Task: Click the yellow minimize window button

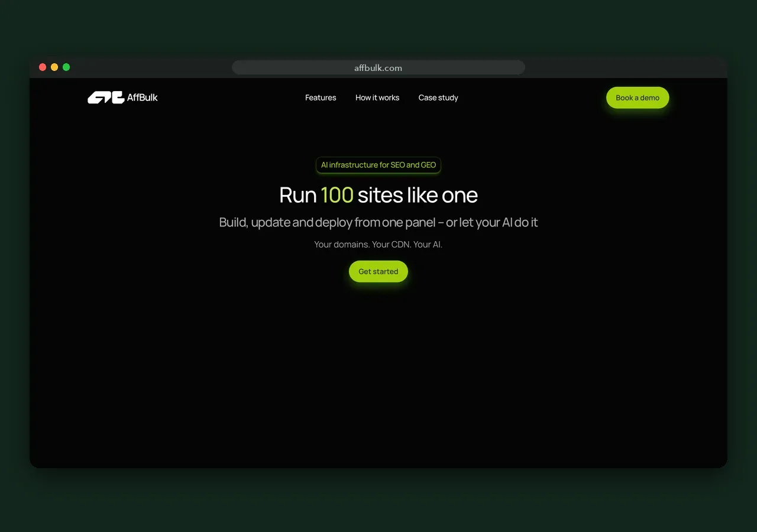Action: 54,67
